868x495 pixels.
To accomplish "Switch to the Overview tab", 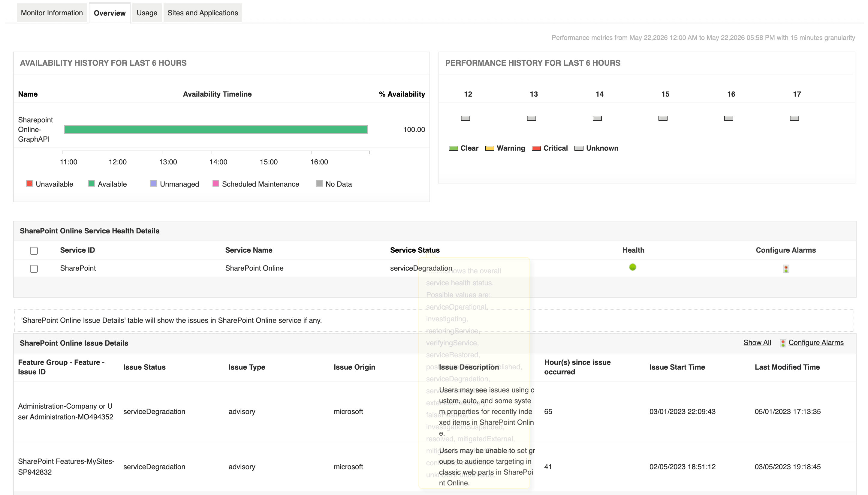I will tap(110, 13).
